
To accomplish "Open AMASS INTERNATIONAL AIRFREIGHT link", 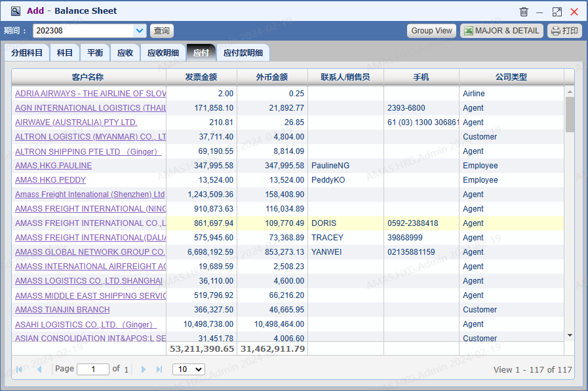I will coord(90,267).
